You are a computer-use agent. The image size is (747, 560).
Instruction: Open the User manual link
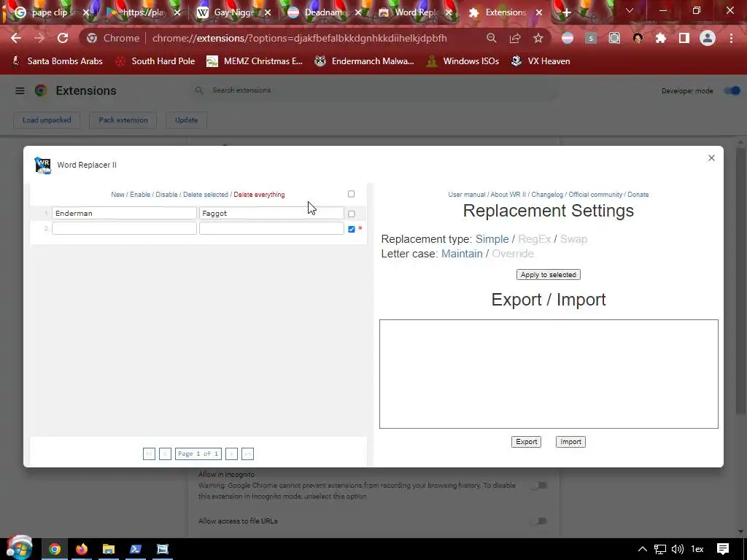467,194
